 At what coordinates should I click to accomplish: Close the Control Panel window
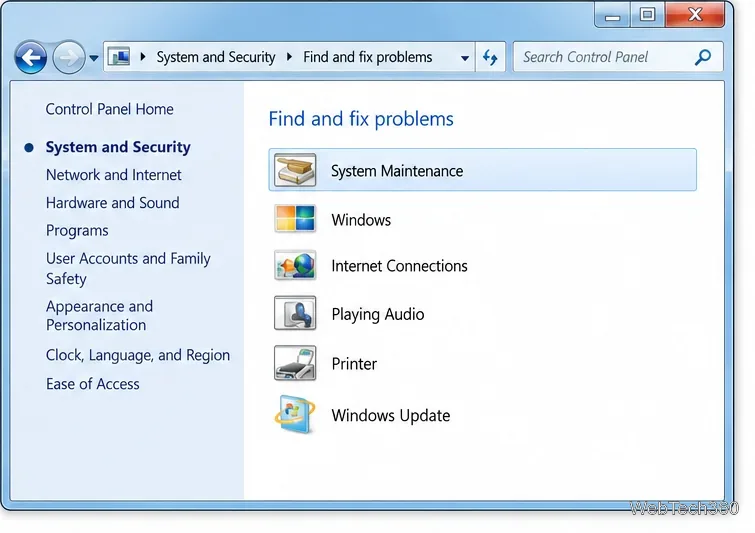695,15
